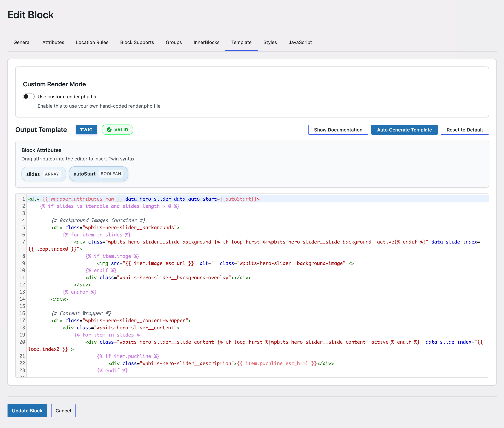This screenshot has height=428, width=504.
Task: Click the 'endfor' line 13 in editor
Action: (x=80, y=292)
